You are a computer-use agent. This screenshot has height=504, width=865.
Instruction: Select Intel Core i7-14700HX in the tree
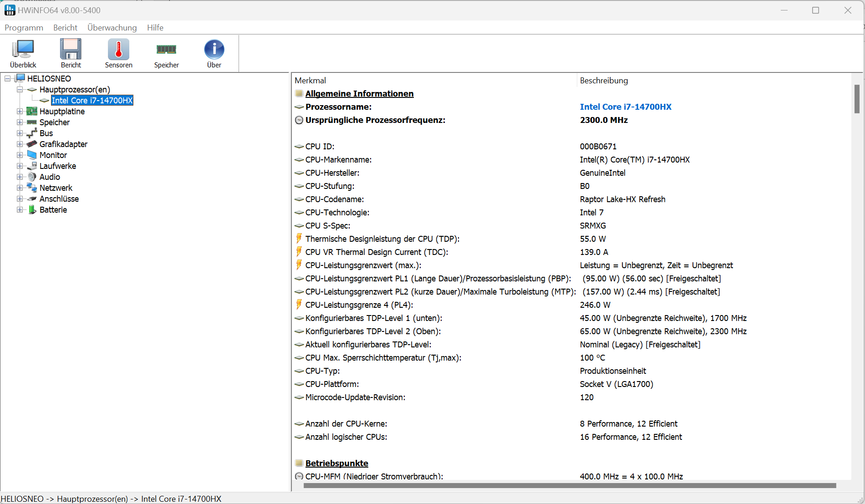coord(92,101)
